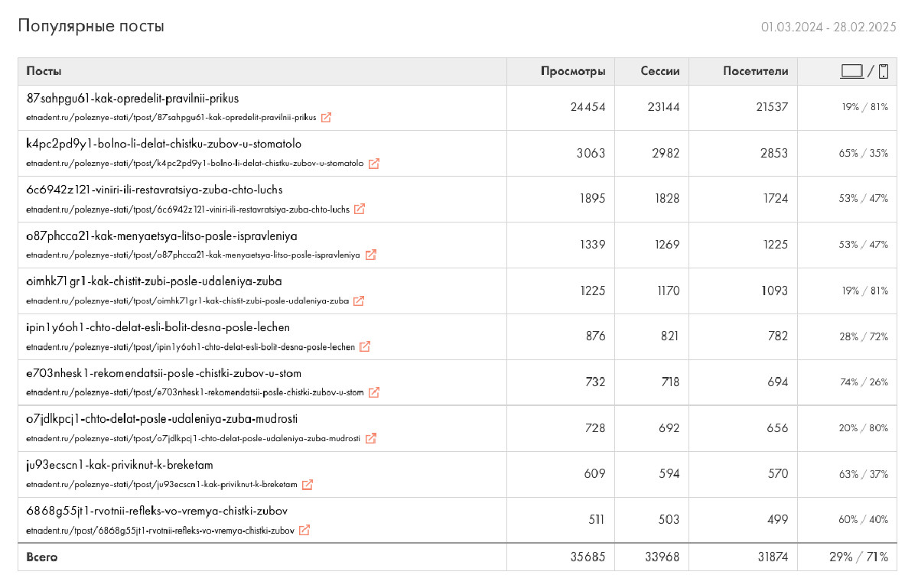The height and width of the screenshot is (588, 918).
Task: Select the total visitors value 31874
Action: click(x=771, y=557)
